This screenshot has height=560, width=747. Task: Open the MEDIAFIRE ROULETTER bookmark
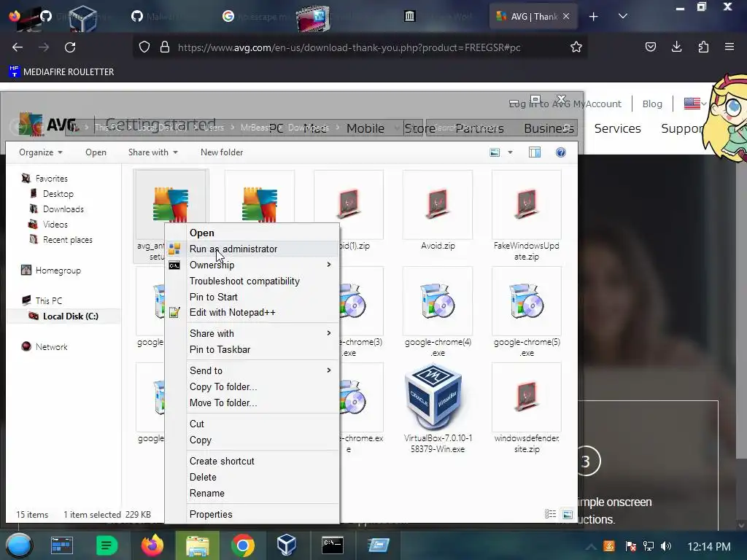point(61,72)
